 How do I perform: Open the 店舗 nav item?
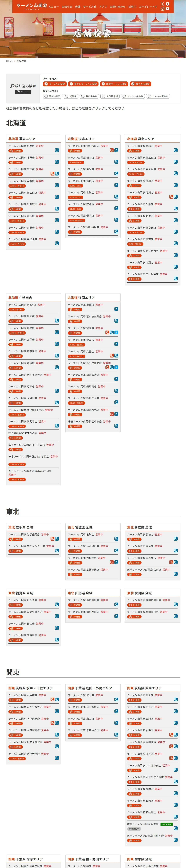pyautogui.click(x=78, y=7)
